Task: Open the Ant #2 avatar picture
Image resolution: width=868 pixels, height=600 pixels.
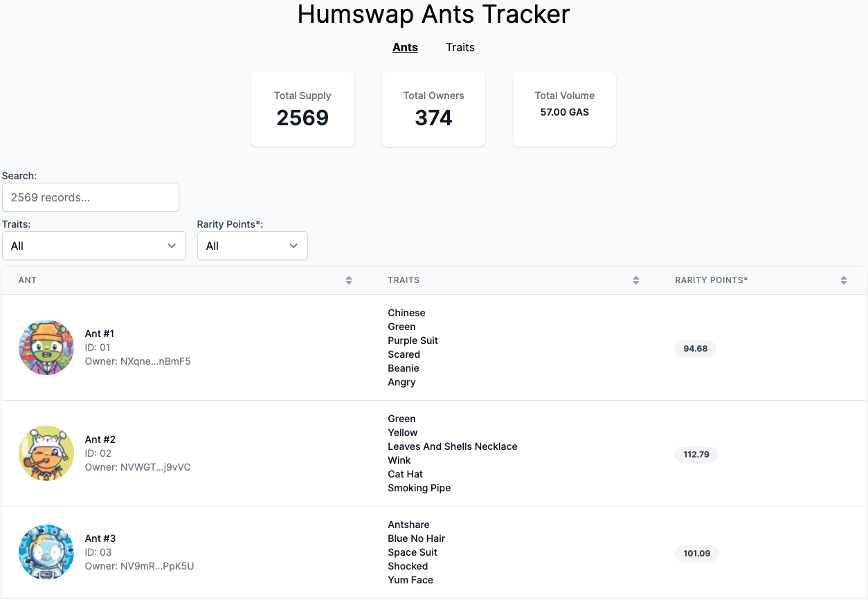Action: (x=46, y=453)
